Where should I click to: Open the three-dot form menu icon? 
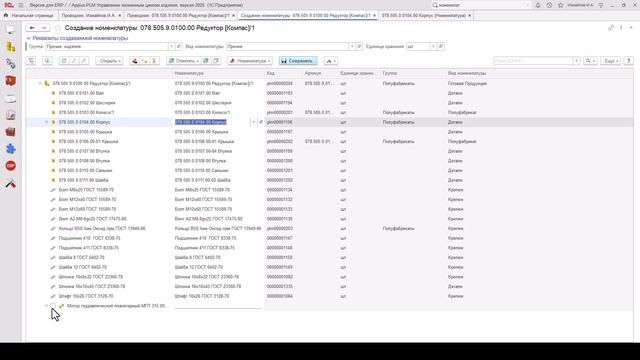621,28
